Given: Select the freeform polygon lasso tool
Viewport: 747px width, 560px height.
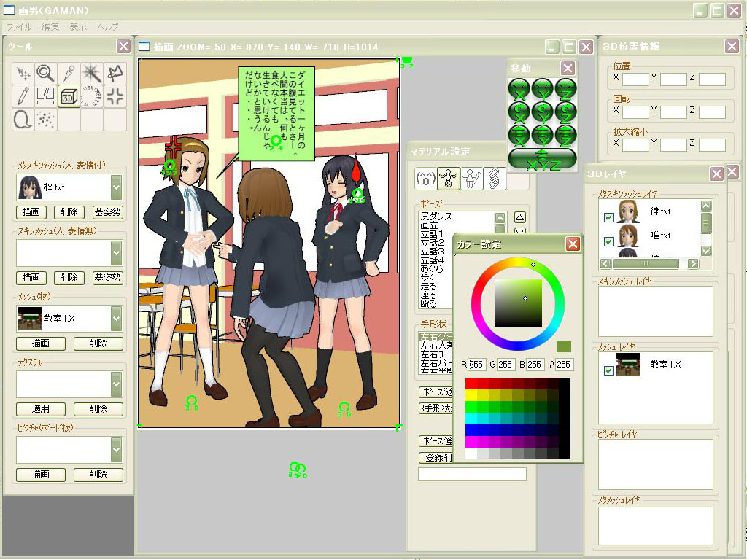Looking at the screenshot, I should [115, 74].
